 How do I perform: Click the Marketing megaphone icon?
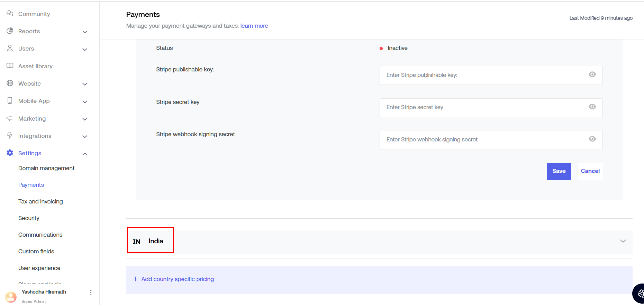(x=10, y=118)
